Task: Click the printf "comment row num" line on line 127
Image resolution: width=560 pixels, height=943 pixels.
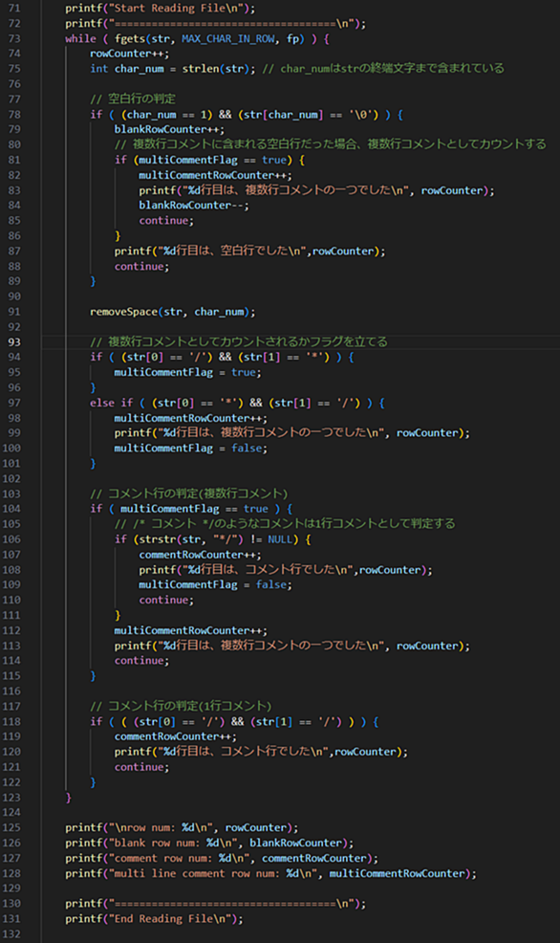Action: 222,858
